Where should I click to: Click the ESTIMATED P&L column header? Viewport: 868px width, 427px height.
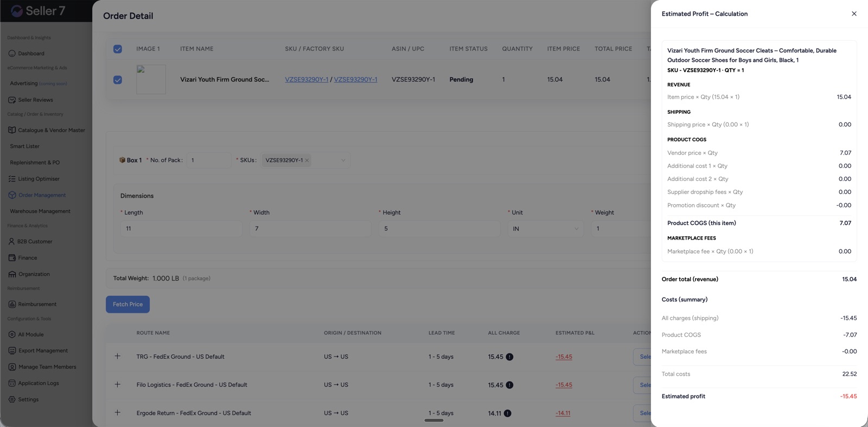click(x=575, y=333)
